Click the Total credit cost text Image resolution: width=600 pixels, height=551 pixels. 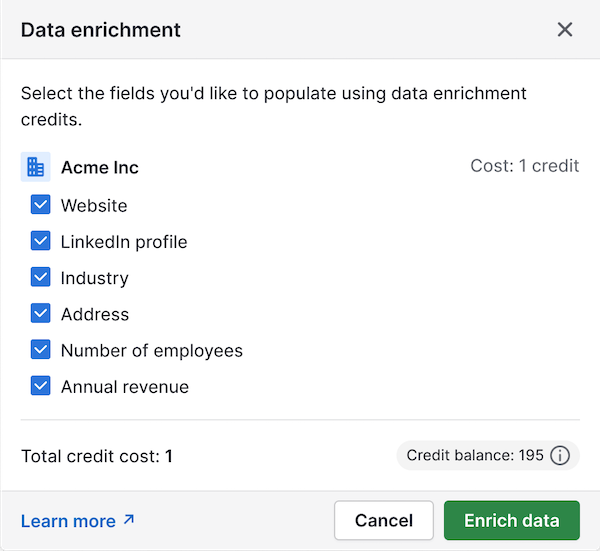coord(97,457)
